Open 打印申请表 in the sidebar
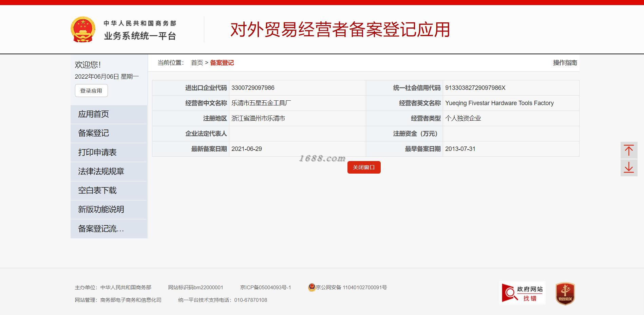 109,152
